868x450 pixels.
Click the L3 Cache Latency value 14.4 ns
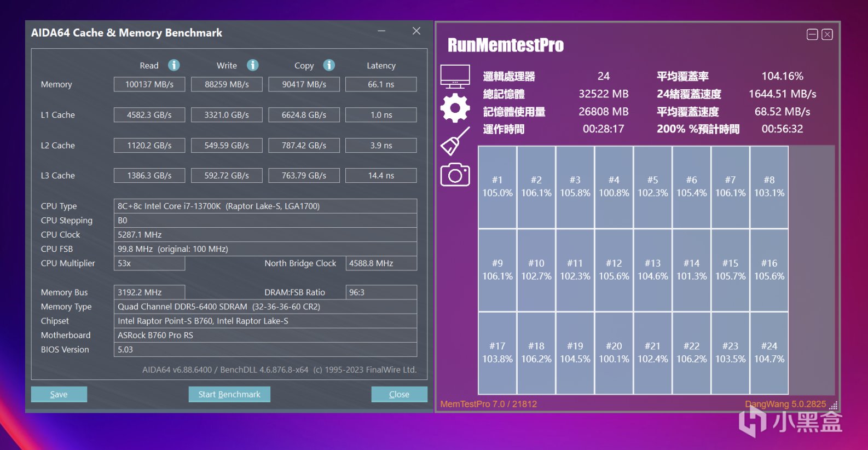coord(381,176)
